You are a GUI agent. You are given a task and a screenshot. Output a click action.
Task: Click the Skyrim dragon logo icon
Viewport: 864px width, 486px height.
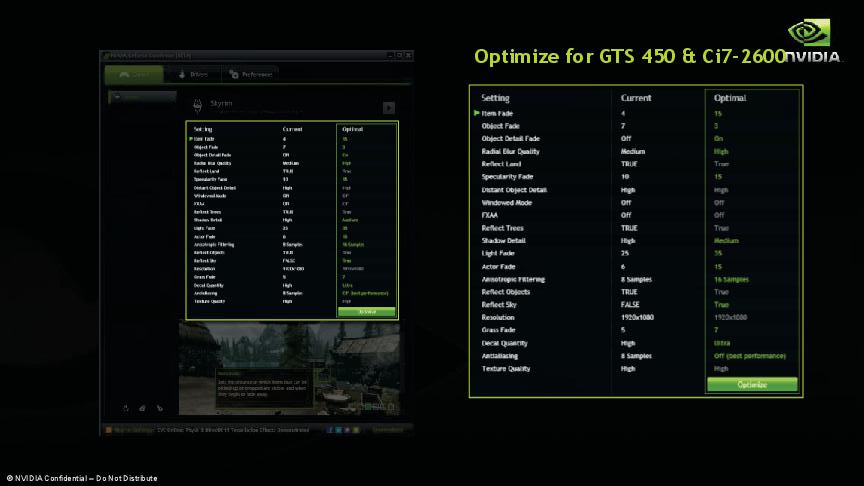point(197,105)
